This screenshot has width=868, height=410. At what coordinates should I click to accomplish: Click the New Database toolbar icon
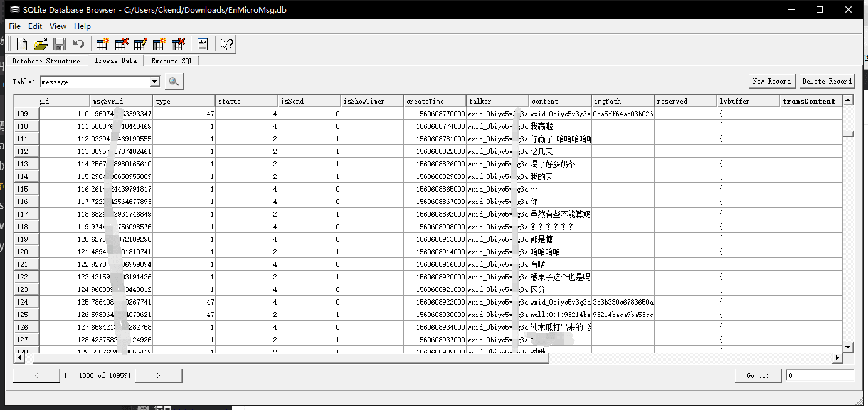tap(22, 44)
